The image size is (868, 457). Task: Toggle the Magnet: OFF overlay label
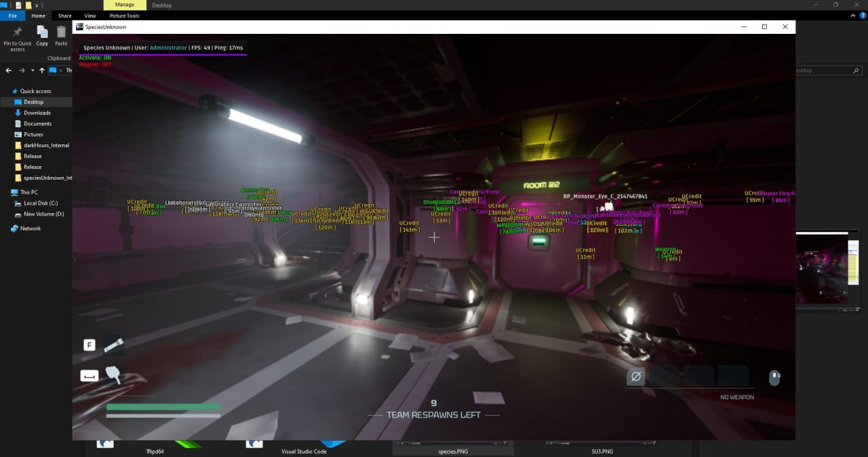point(95,64)
